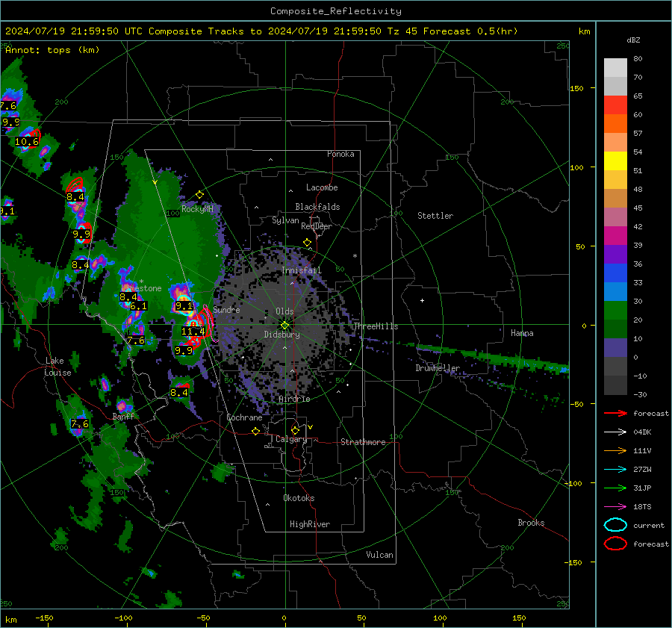The width and height of the screenshot is (672, 628).
Task: Click the yellow diamond marker near RedDeer
Action: tap(308, 243)
